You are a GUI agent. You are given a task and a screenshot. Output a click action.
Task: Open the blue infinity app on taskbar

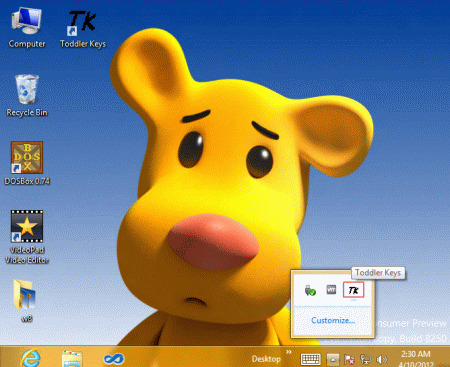[114, 359]
